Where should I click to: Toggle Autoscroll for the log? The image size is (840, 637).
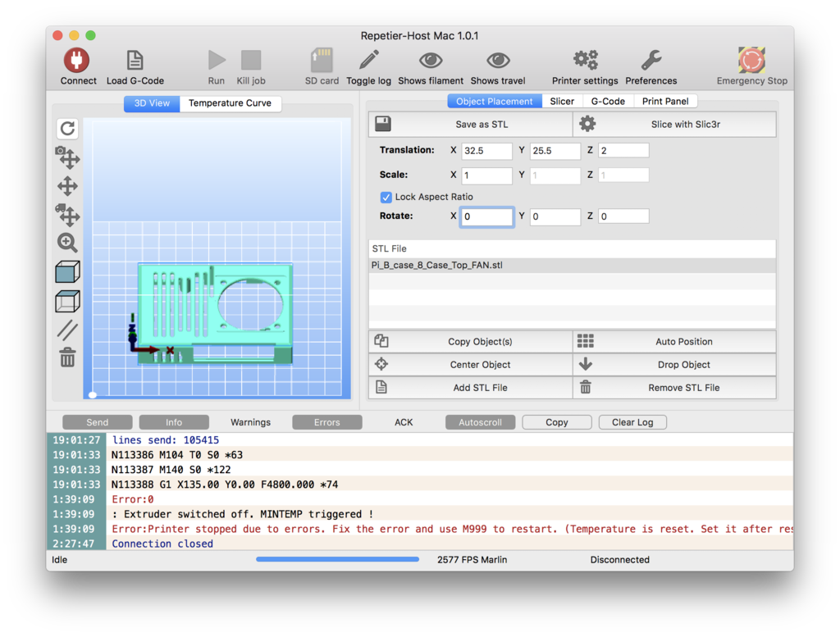pos(480,422)
